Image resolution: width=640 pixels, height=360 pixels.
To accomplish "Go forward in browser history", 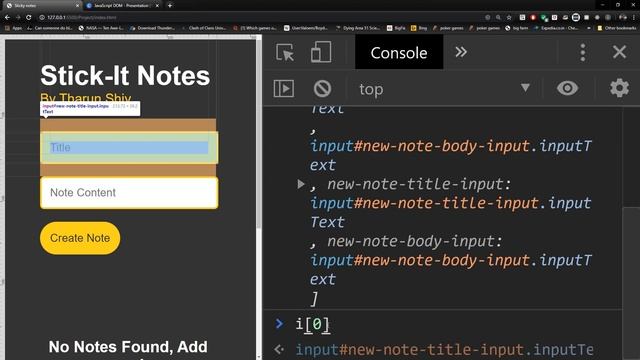I will pyautogui.click(x=18, y=18).
